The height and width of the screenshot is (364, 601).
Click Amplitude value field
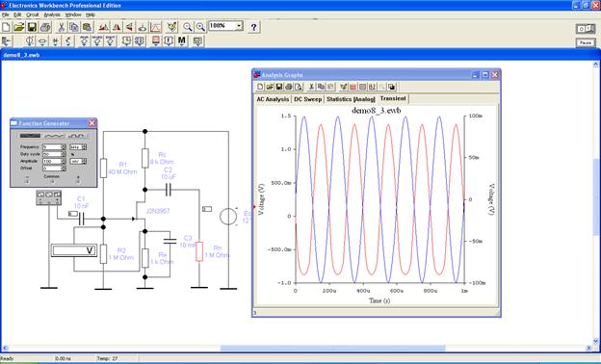click(52, 162)
